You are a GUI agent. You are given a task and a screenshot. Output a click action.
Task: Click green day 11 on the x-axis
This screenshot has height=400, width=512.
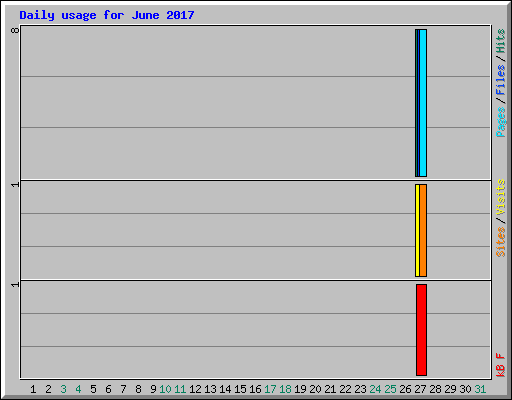coord(180,389)
